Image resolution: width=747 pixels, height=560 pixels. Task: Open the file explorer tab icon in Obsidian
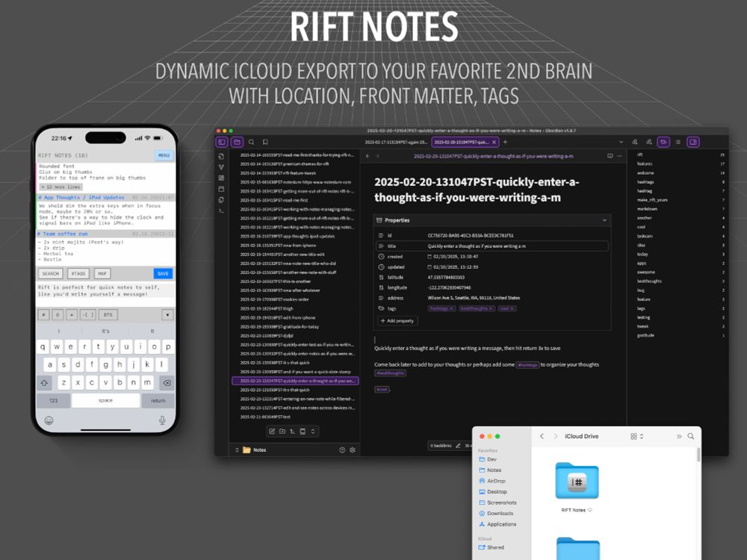point(238,142)
